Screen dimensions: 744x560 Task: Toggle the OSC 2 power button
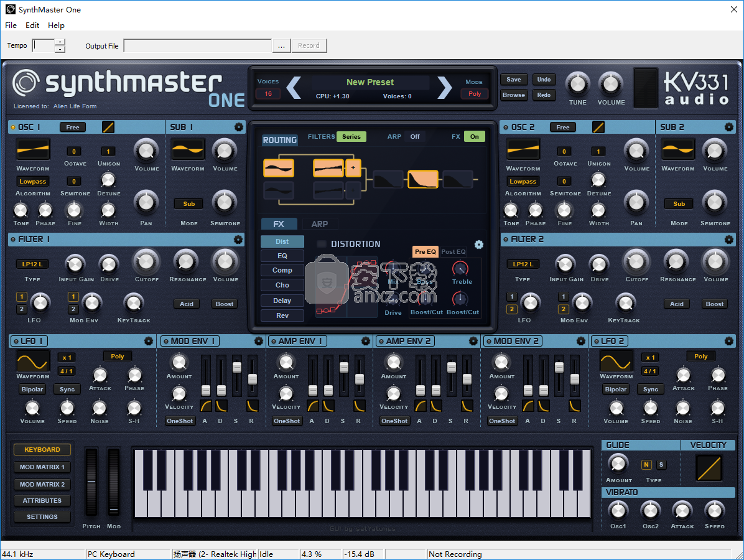coord(506,127)
